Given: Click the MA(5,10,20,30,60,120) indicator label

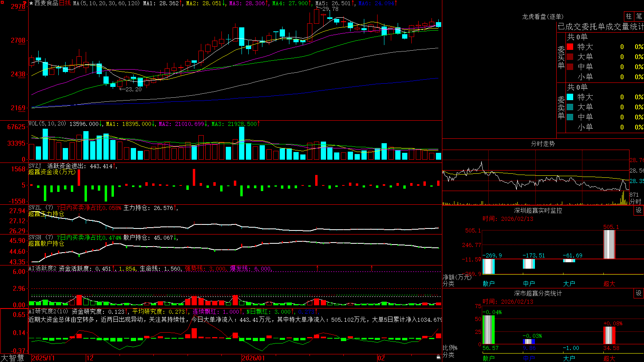Looking at the screenshot, I should [106, 3].
